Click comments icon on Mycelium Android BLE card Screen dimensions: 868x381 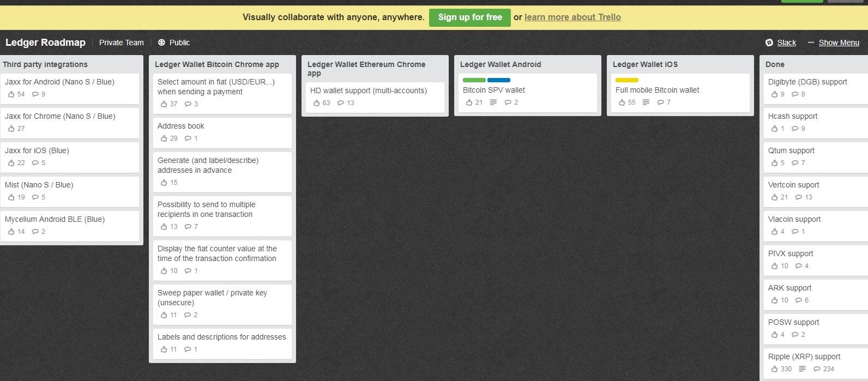pos(35,232)
